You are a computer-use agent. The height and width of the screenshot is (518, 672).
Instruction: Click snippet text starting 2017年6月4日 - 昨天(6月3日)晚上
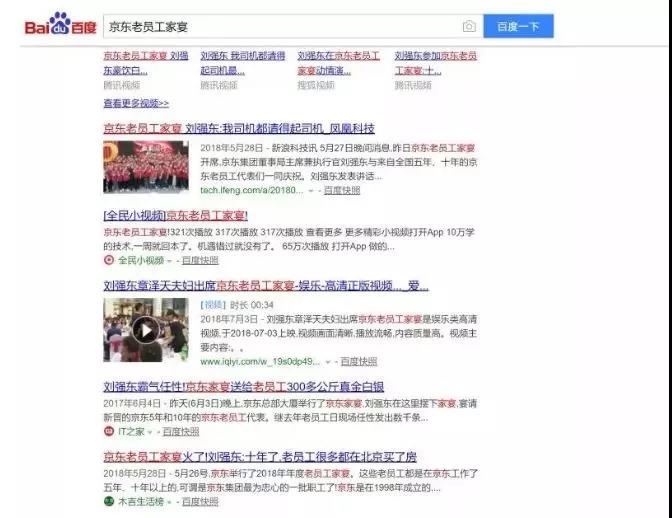(x=290, y=410)
